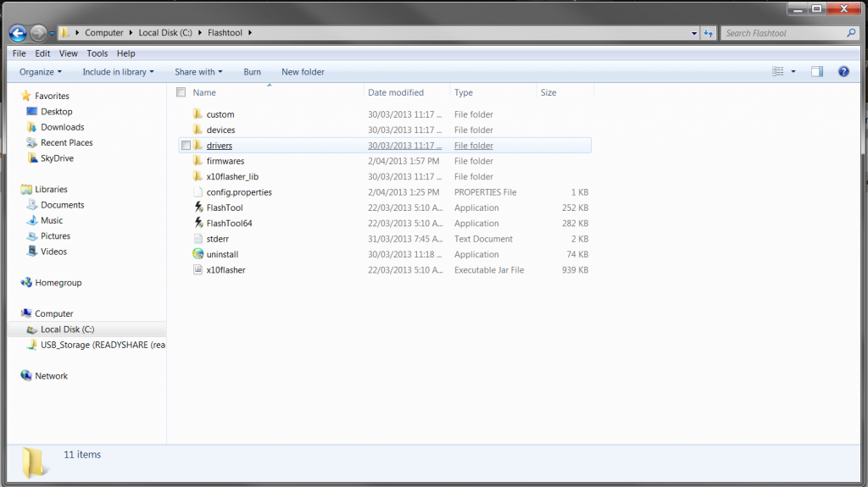Screen dimensions: 868x487
Task: Open the Tools menu
Action: click(97, 53)
